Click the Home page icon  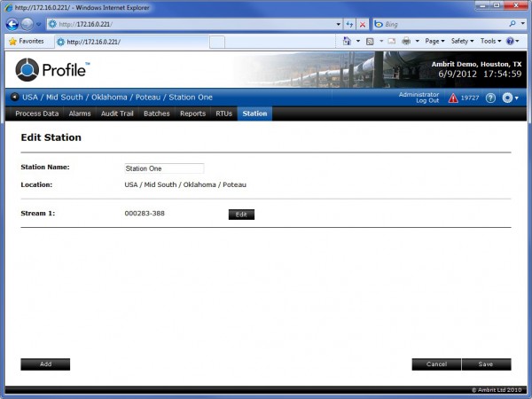pos(347,41)
